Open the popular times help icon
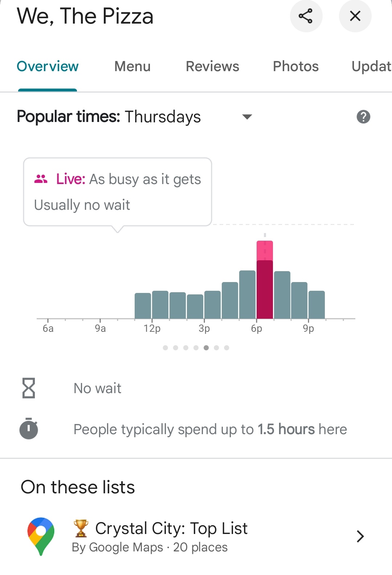Image resolution: width=392 pixels, height=575 pixels. click(x=363, y=117)
